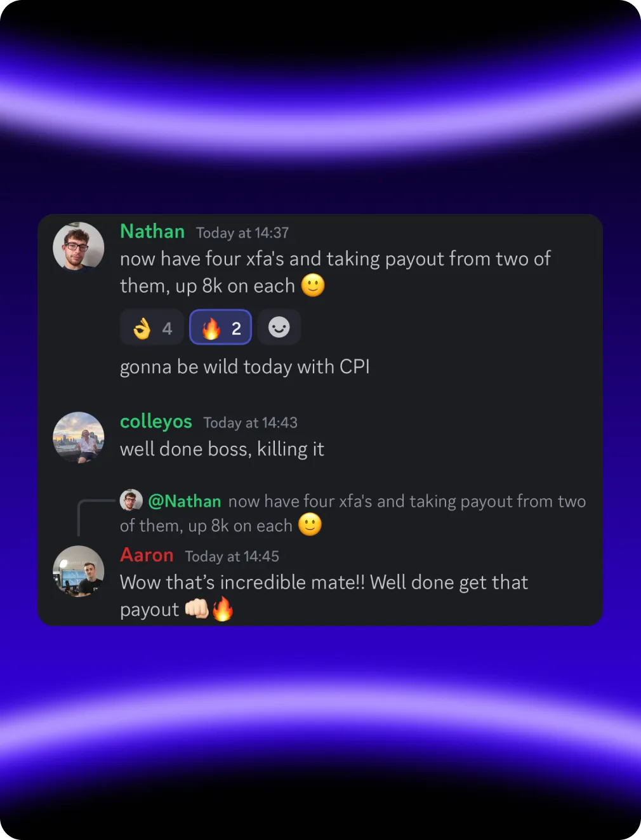The height and width of the screenshot is (840, 641).
Task: Click the fist bump emoji in Aaron's message
Action: click(197, 609)
